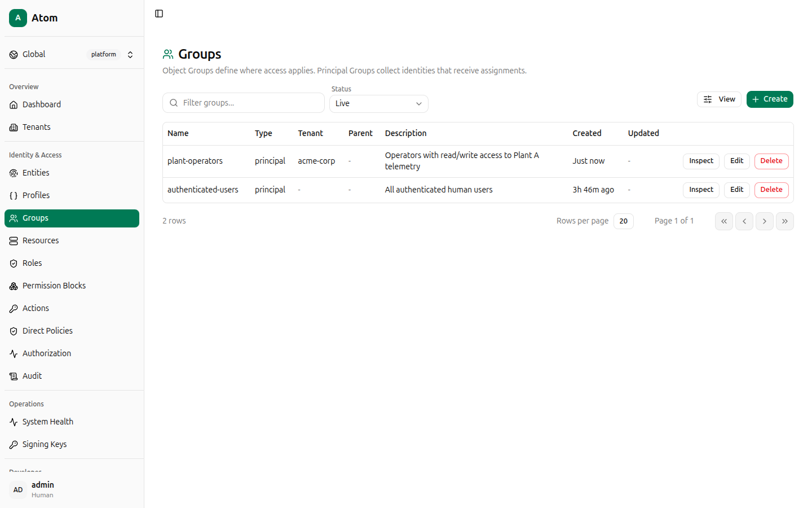Toggle the sidebar panel icon
812x508 pixels.
(159, 14)
